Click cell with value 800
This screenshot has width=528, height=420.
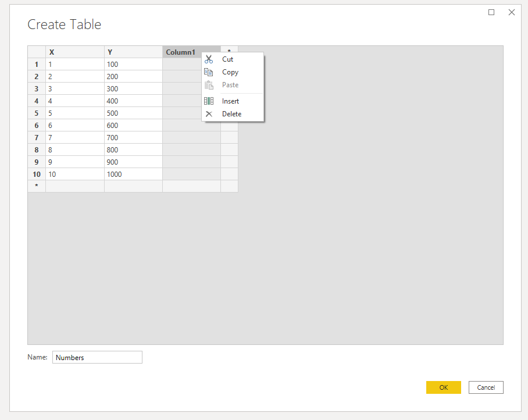coord(133,150)
